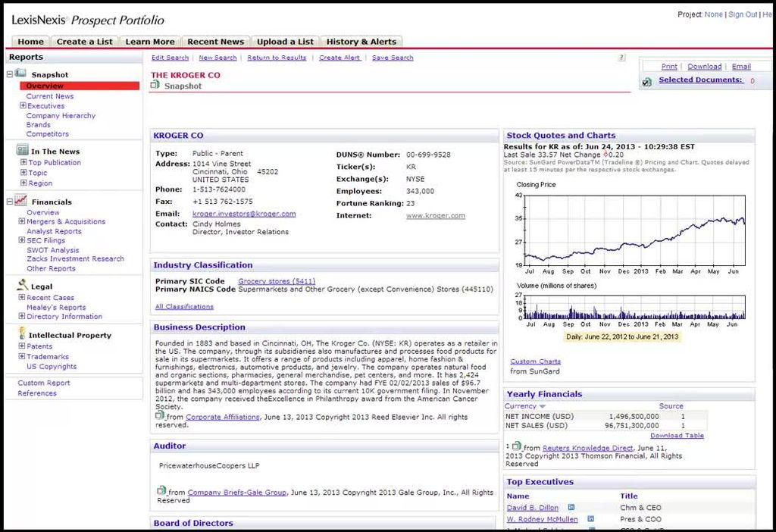The width and height of the screenshot is (776, 532).
Task: Click the Financials chart icon in sidebar
Action: tap(21, 202)
